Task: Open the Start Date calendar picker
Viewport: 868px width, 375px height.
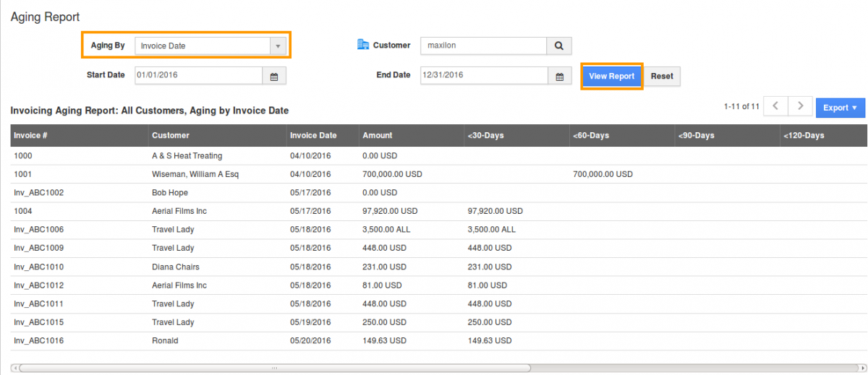Action: (274, 76)
